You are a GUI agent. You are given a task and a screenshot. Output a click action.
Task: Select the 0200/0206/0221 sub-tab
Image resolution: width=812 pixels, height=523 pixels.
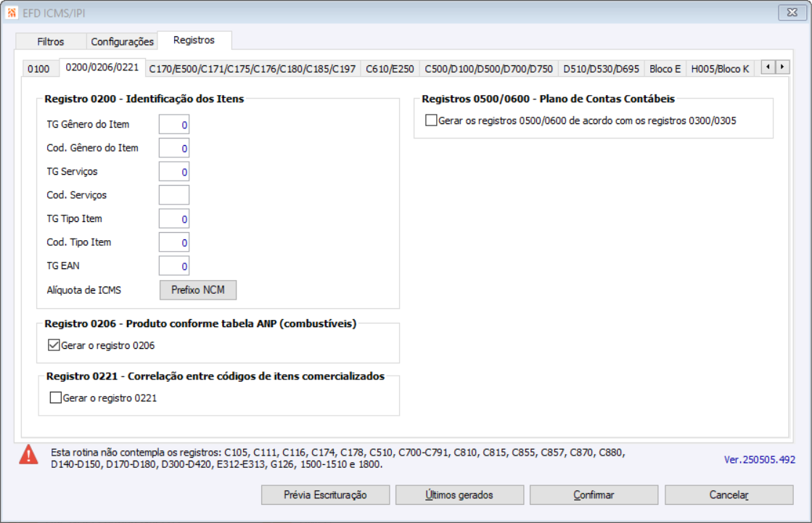[102, 67]
